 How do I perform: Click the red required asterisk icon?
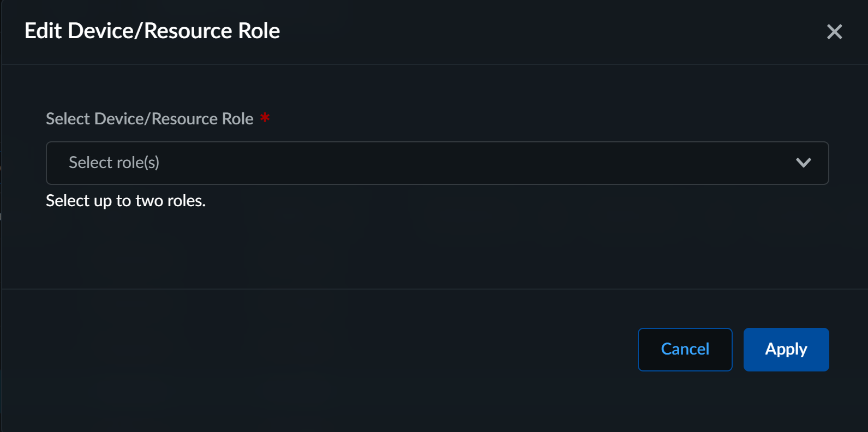coord(265,117)
